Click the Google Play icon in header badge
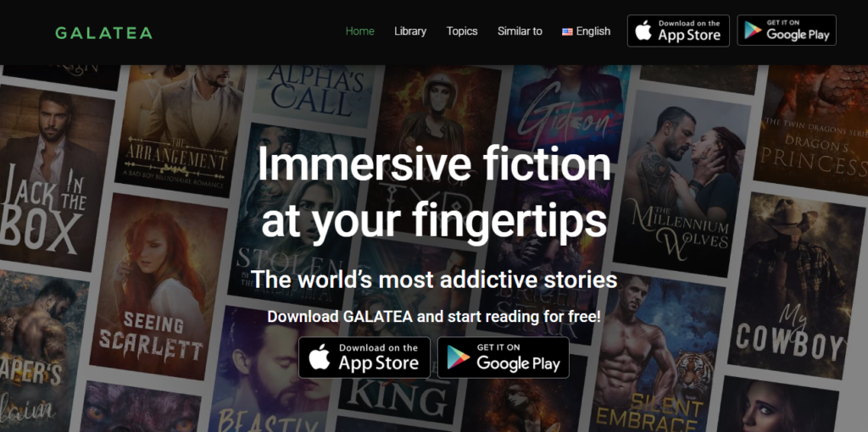The image size is (868, 432). coord(753,30)
